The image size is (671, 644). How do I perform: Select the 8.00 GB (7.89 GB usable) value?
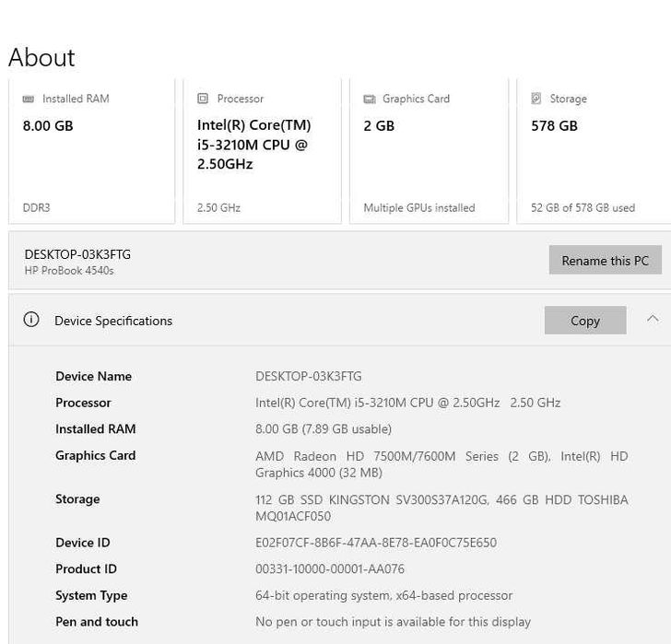click(x=324, y=429)
